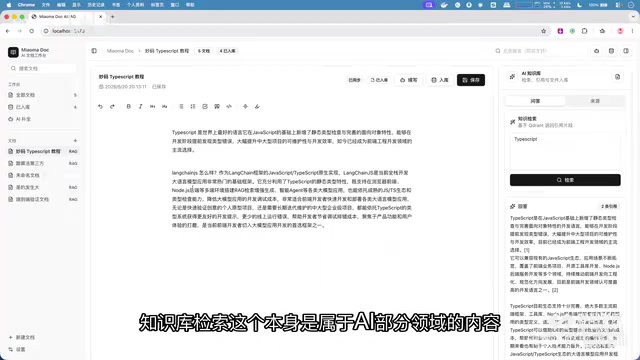Select the 未命名文档 document in sidebar
640x360 pixels.
(42, 176)
